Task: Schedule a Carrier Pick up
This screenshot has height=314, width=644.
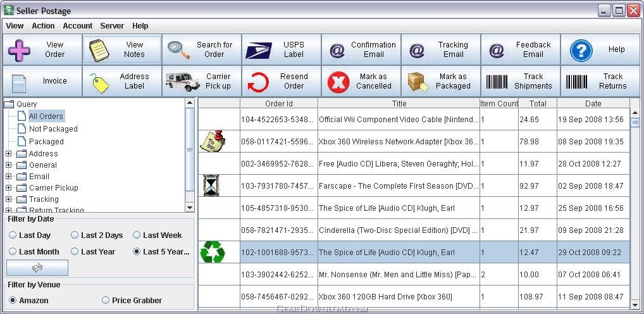Action: 202,81
